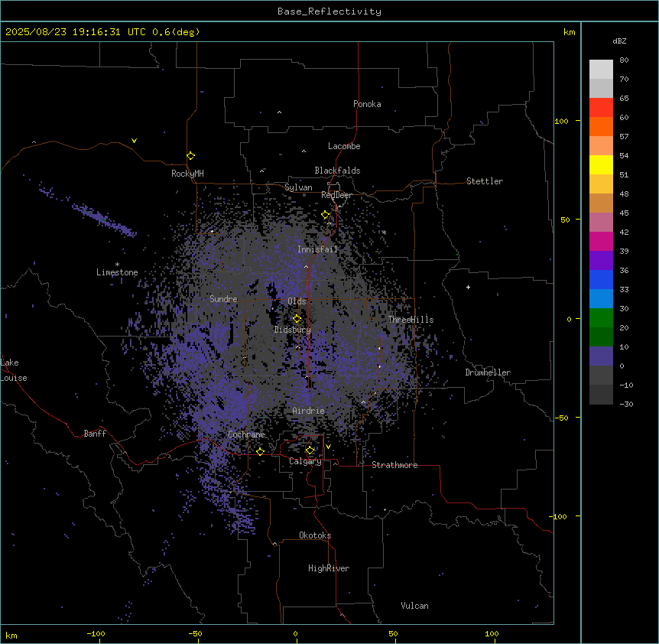Click the Innisfail city label

[x=317, y=249]
